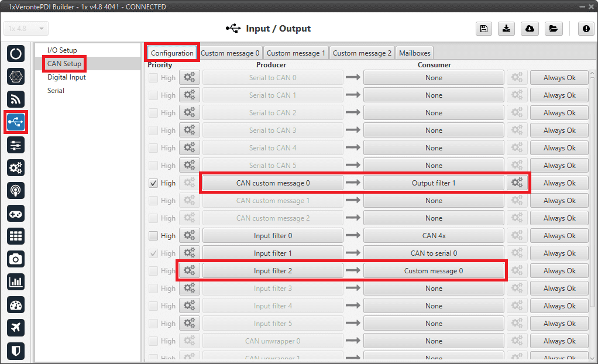The height and width of the screenshot is (364, 598).
Task: Uncheck High priority for CAN custom message 0
Action: [153, 183]
